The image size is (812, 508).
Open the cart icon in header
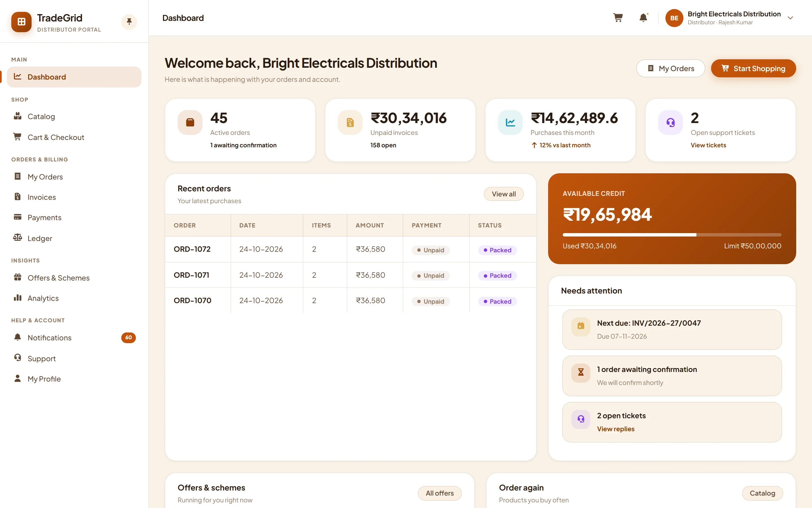[x=618, y=18]
